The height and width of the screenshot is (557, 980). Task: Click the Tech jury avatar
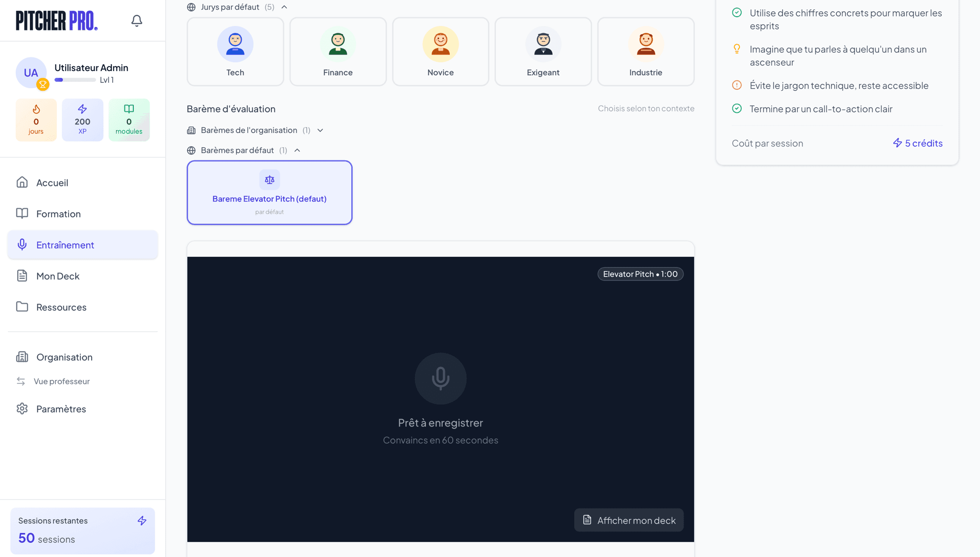pos(235,44)
